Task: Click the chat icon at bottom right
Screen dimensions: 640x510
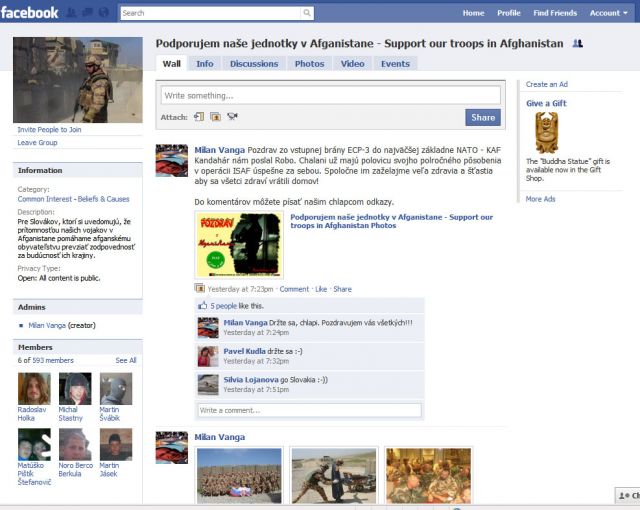Action: pos(626,495)
